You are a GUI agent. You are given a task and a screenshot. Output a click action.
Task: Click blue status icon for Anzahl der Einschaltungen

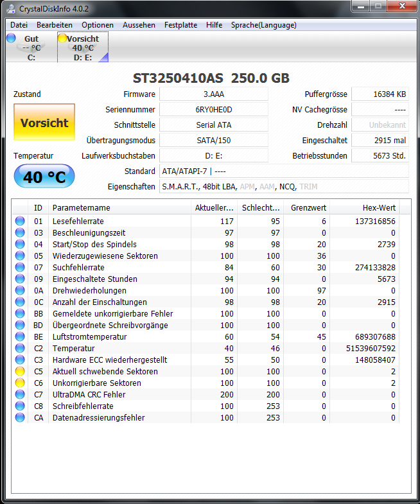click(x=20, y=302)
